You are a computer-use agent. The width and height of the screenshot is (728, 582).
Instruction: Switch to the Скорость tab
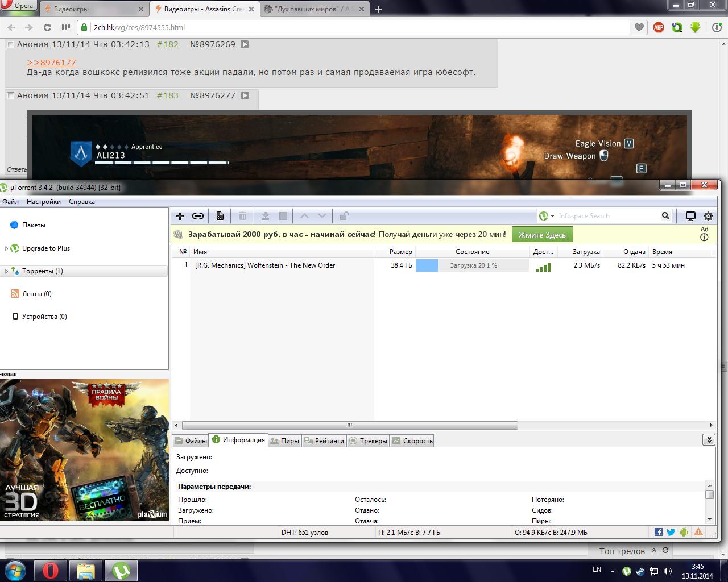(412, 441)
